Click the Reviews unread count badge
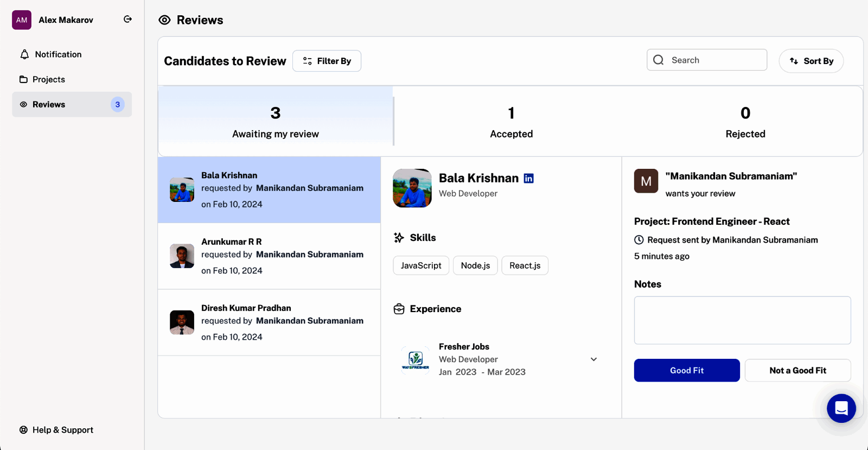The height and width of the screenshot is (450, 868). click(x=117, y=104)
